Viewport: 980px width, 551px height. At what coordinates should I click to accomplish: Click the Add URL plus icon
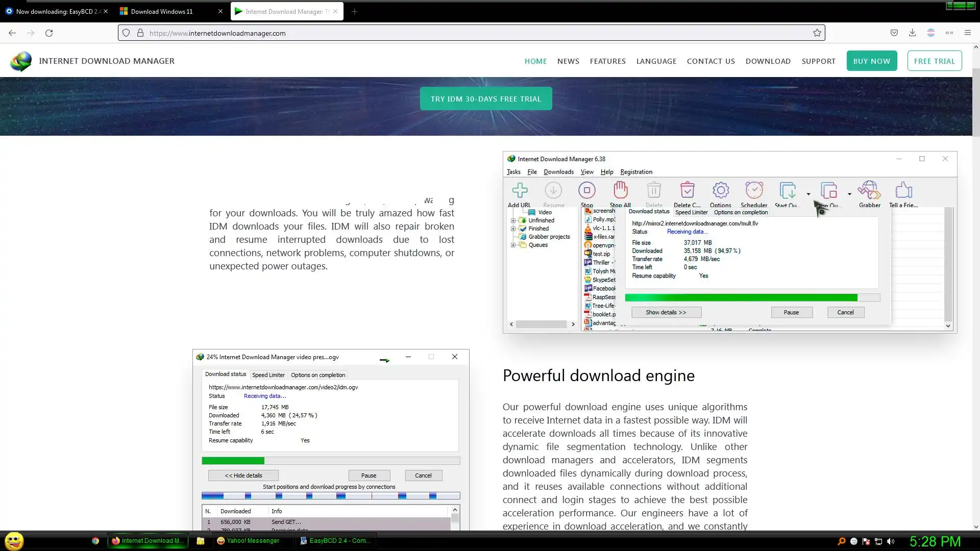pyautogui.click(x=520, y=191)
